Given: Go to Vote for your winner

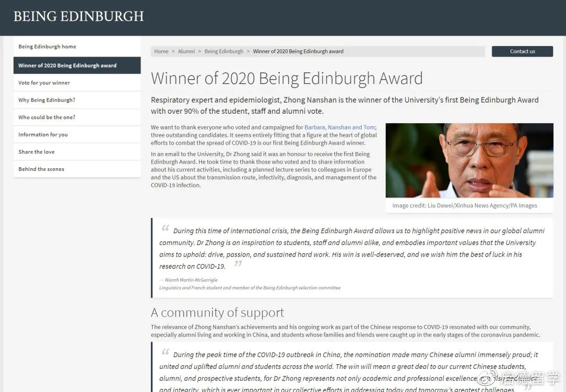Looking at the screenshot, I should pyautogui.click(x=44, y=83).
